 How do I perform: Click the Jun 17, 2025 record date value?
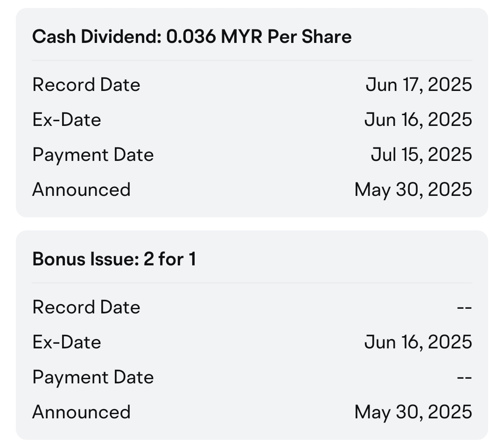coord(419,85)
